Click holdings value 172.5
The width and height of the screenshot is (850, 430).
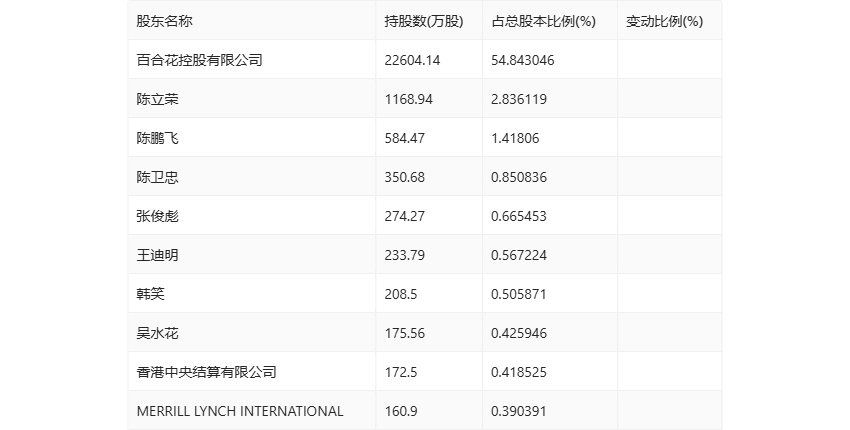pyautogui.click(x=401, y=373)
